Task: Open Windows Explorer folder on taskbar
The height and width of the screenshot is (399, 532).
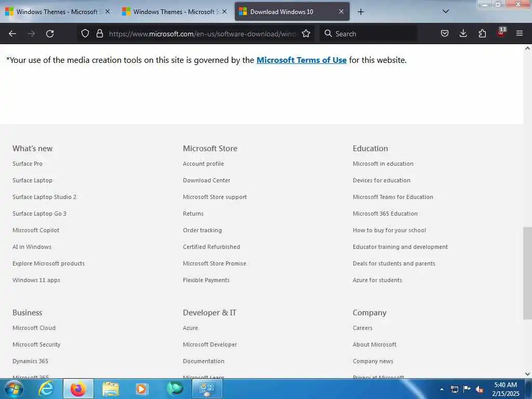Action: point(111,389)
